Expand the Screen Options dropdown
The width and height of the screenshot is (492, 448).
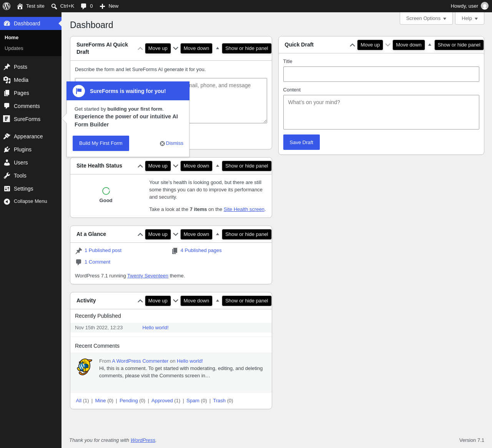point(426,18)
